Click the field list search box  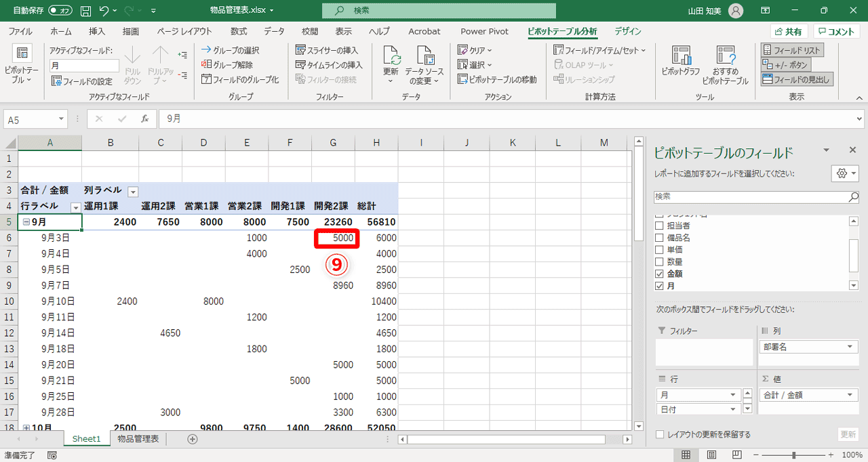coord(757,197)
